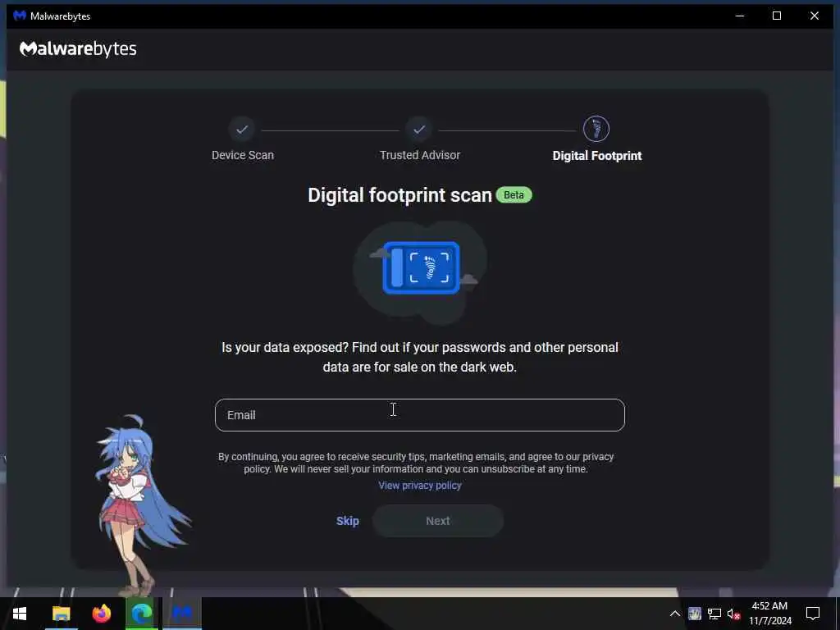Click the Malwarebytes logo in the header
The height and width of the screenshot is (630, 840).
(x=78, y=48)
